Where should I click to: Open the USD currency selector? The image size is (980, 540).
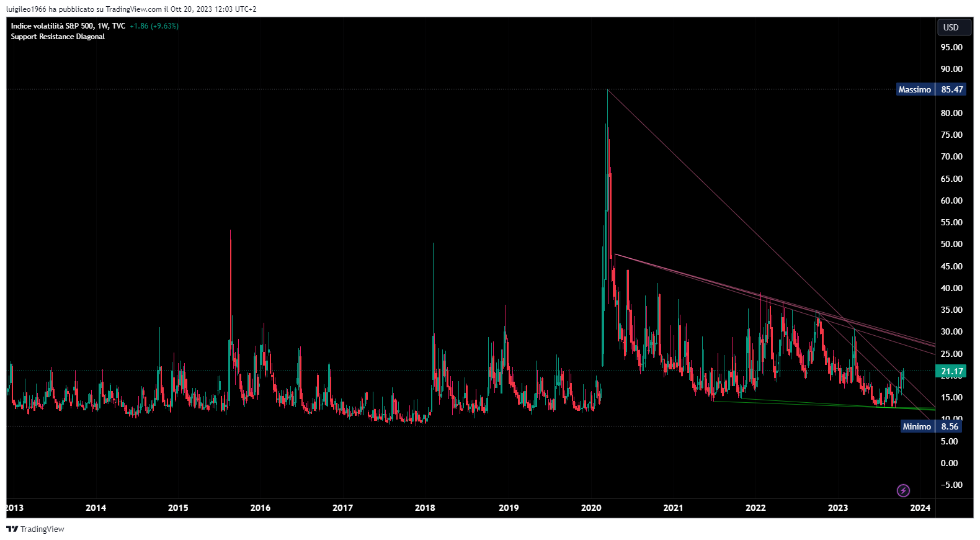(954, 27)
